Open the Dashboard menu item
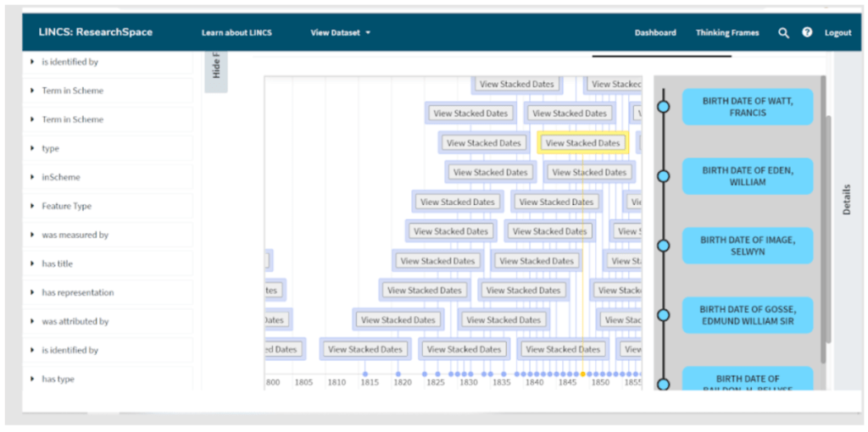Screen dimensions: 868x432 point(655,33)
